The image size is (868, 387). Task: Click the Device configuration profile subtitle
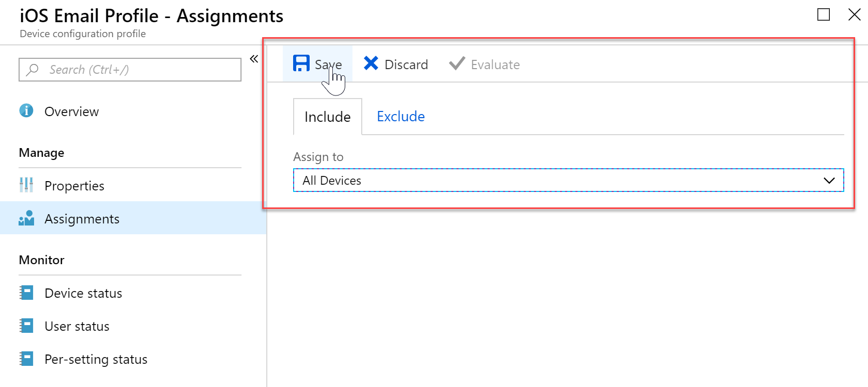83,34
